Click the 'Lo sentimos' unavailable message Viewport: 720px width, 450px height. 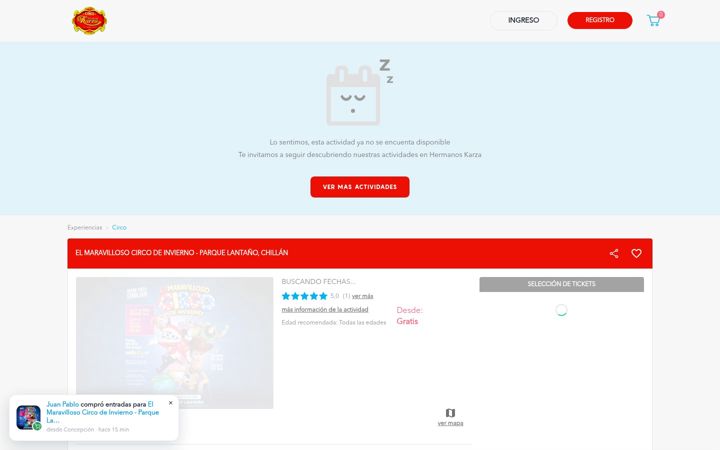pos(360,142)
